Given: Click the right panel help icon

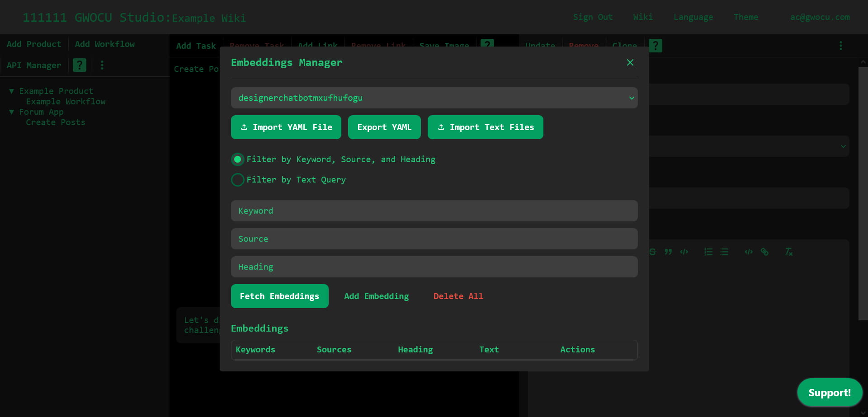Looking at the screenshot, I should 656,46.
